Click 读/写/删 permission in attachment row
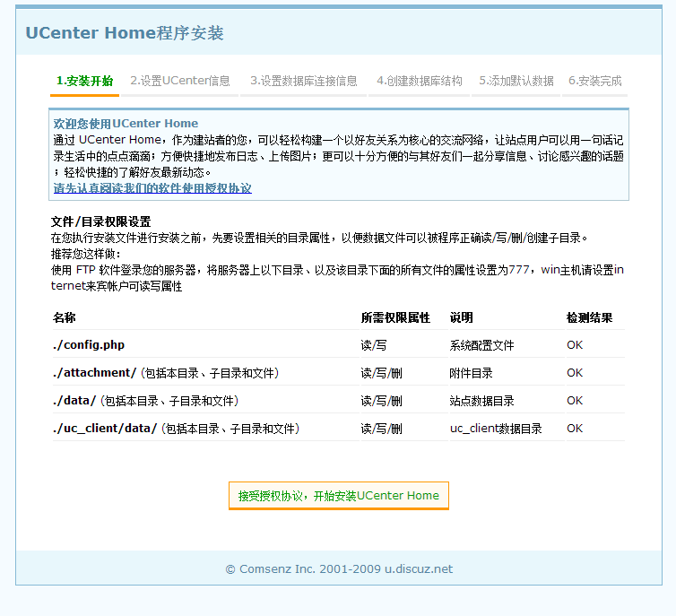Screen dimensions: 676x616 [382, 373]
